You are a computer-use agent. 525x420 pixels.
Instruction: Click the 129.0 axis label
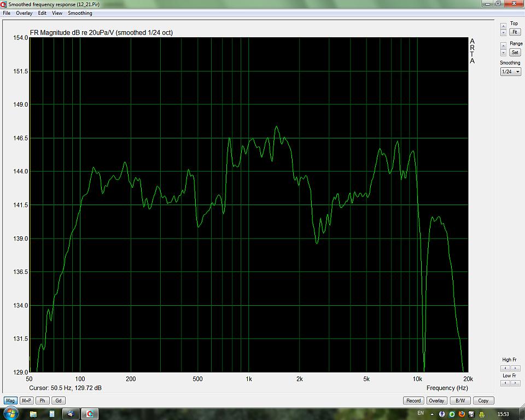coord(20,372)
